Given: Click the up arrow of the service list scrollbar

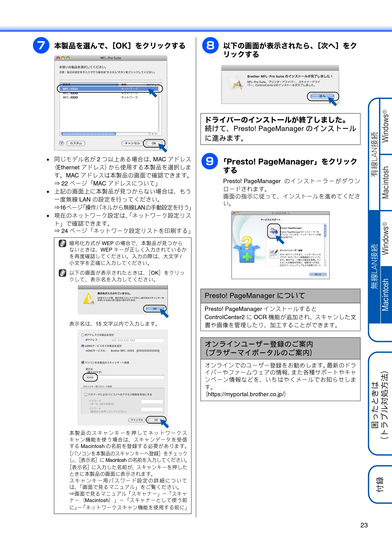Looking at the screenshot, I should tap(325, 262).
